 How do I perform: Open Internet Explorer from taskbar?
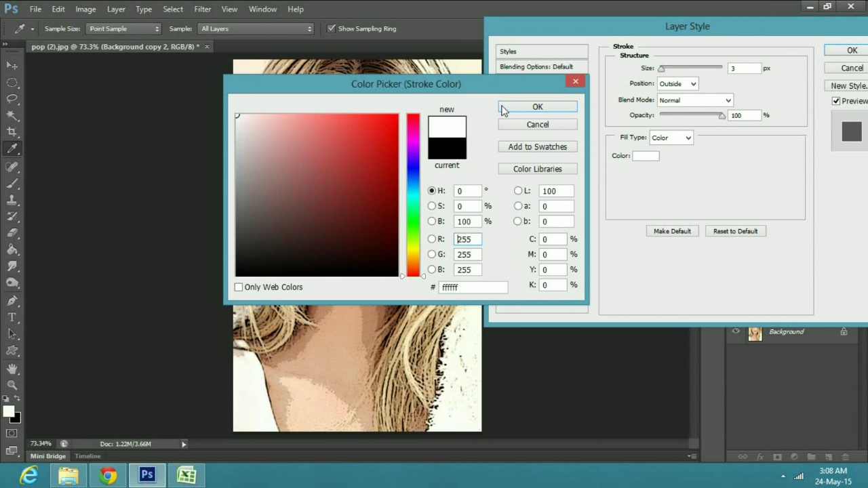(29, 476)
